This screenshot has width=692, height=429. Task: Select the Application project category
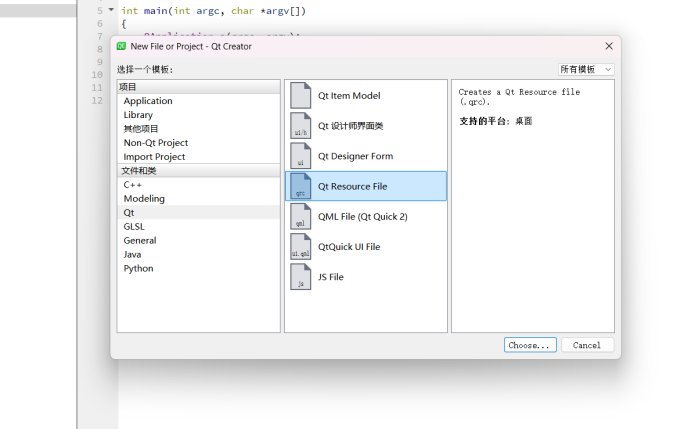199,101
